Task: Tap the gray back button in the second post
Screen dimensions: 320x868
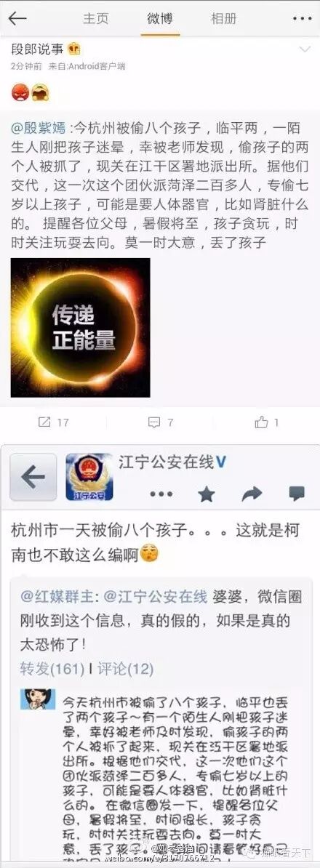Action: (x=33, y=477)
